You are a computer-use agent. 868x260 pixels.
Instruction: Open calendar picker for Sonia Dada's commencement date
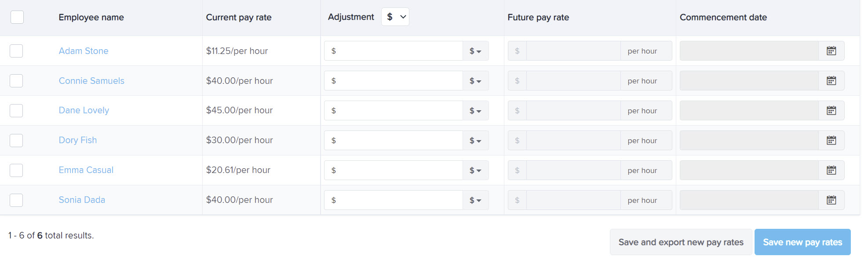[831, 200]
